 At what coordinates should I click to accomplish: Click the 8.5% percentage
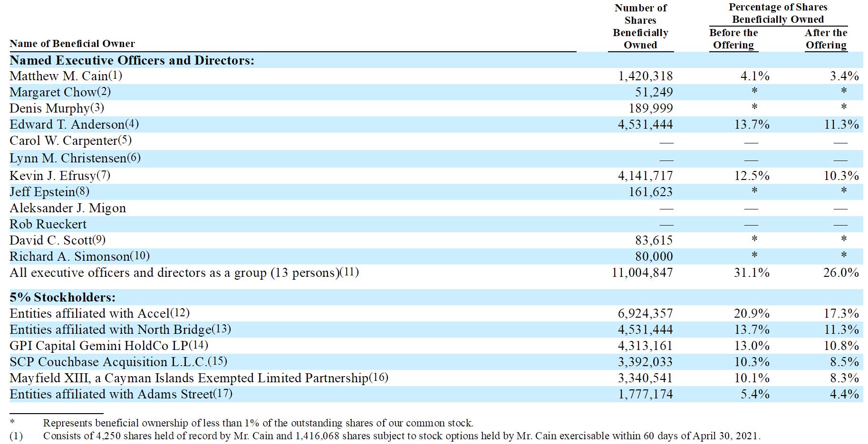pos(844,362)
